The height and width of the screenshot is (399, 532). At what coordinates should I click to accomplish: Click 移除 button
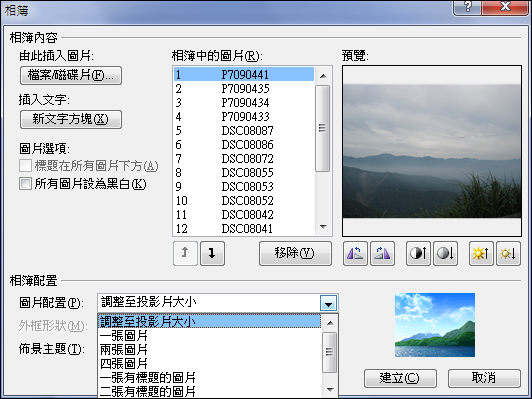pos(295,253)
